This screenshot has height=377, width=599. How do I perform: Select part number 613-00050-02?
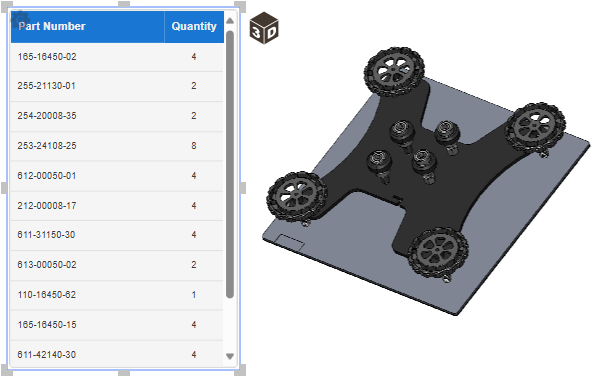(47, 265)
